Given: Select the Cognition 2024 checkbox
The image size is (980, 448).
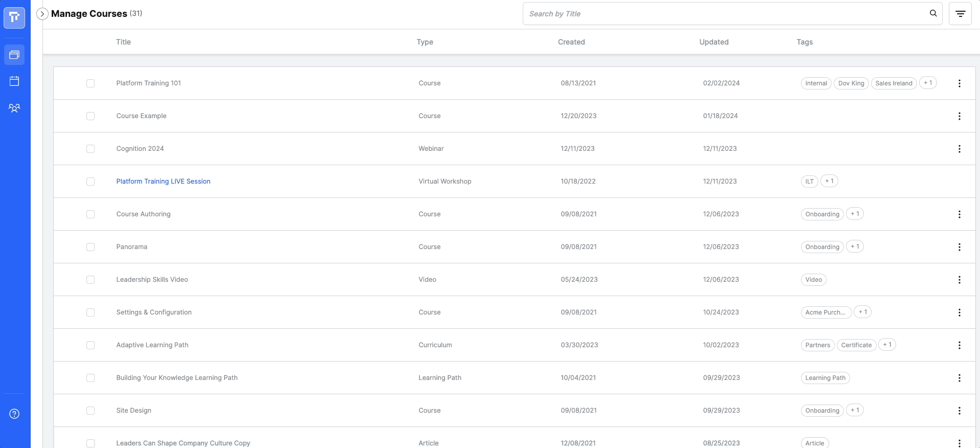Looking at the screenshot, I should tap(91, 149).
